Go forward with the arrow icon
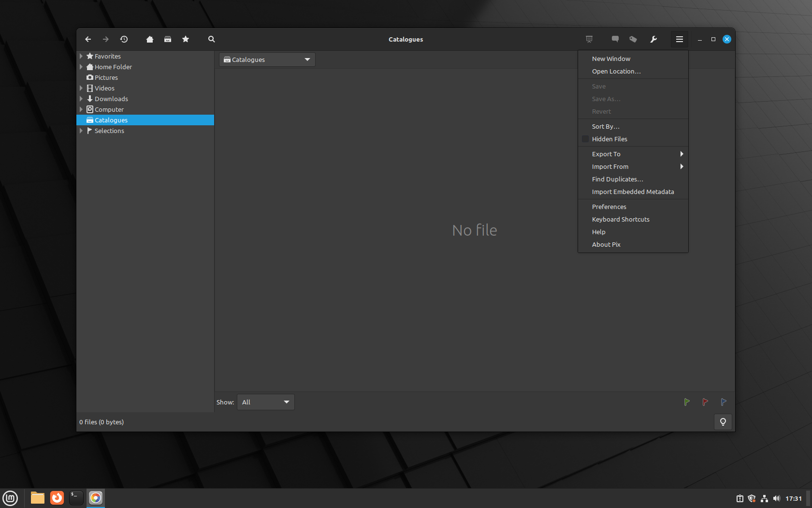Viewport: 812px width, 508px height. coord(106,39)
